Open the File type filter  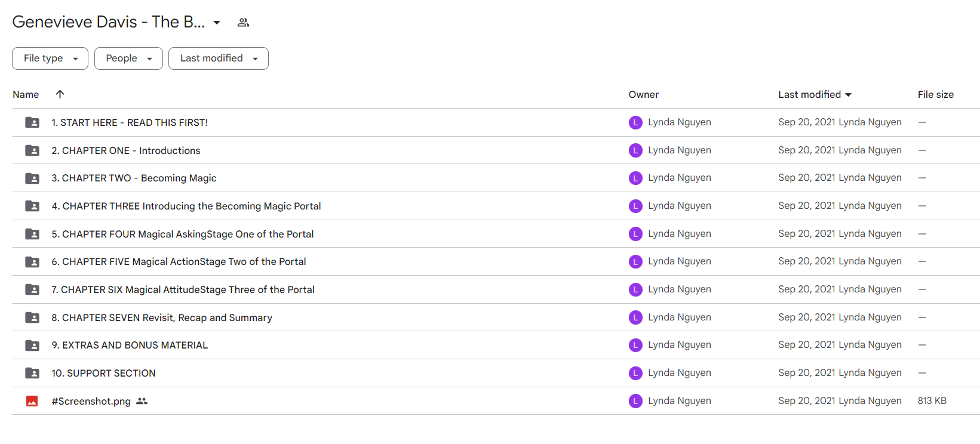click(x=50, y=58)
